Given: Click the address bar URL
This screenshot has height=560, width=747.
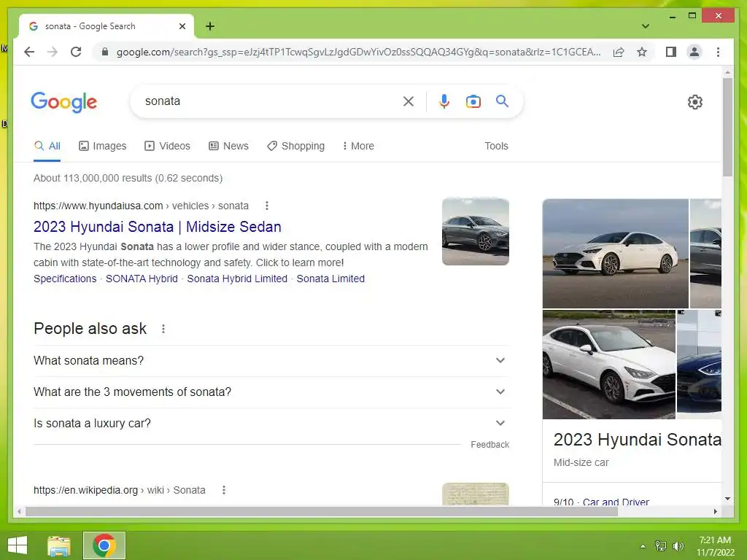Looking at the screenshot, I should click(x=358, y=52).
